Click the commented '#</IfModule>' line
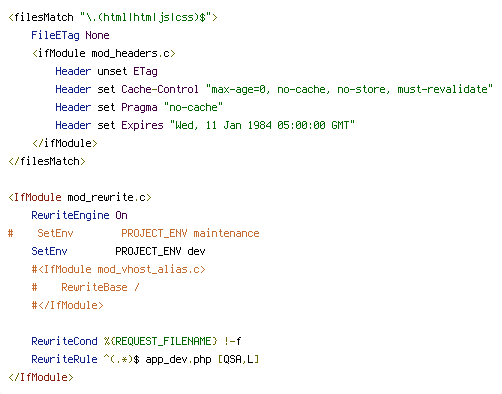Viewport: 502px width, 394px height. pyautogui.click(x=67, y=305)
